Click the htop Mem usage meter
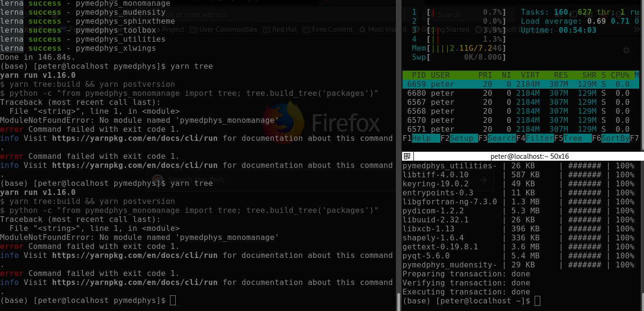The width and height of the screenshot is (644, 311). 459,48
